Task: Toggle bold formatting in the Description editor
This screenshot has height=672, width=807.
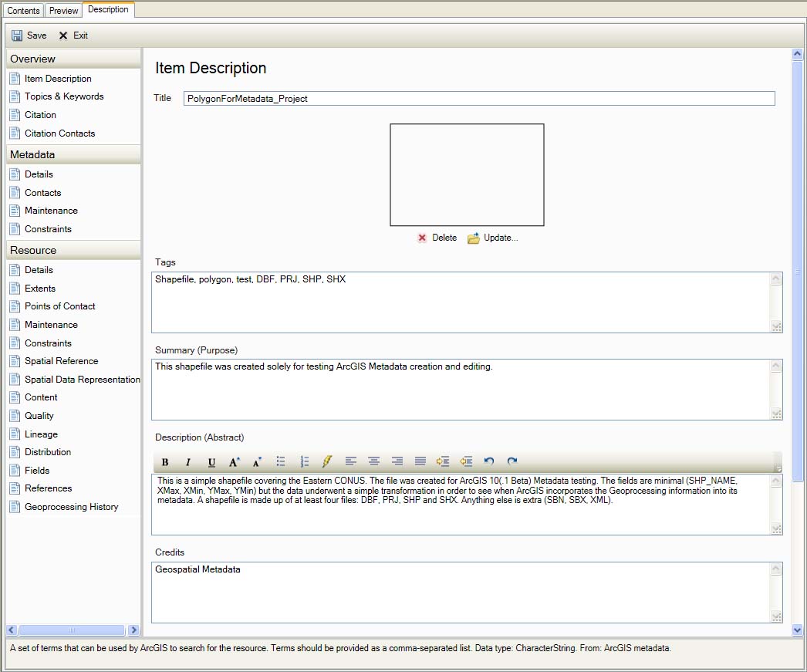Action: tap(165, 461)
